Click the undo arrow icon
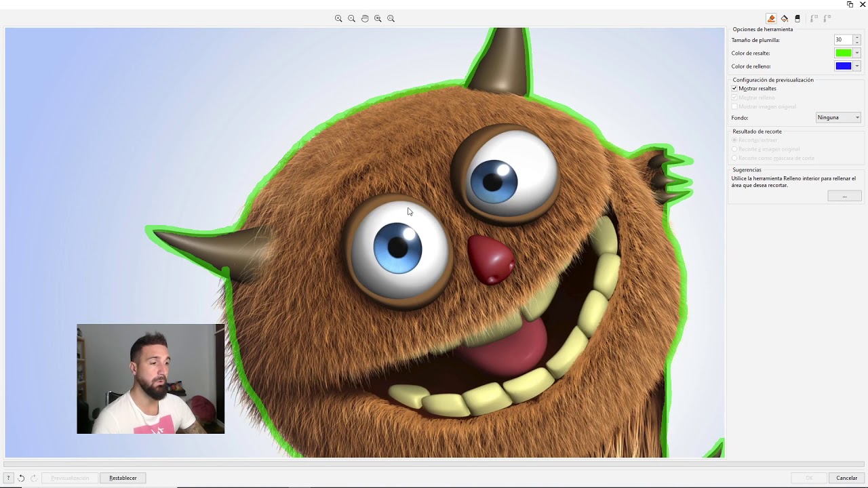The height and width of the screenshot is (488, 868). coord(21,478)
